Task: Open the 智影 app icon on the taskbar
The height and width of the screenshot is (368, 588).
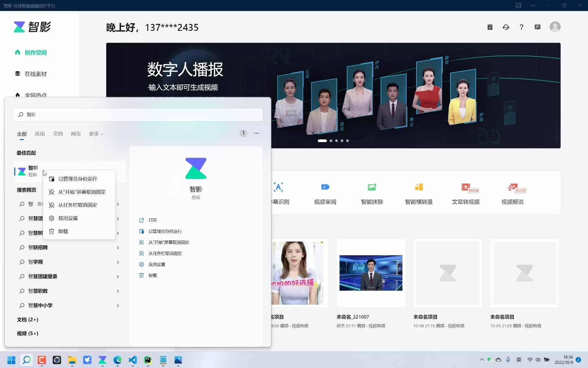Action: [102, 360]
